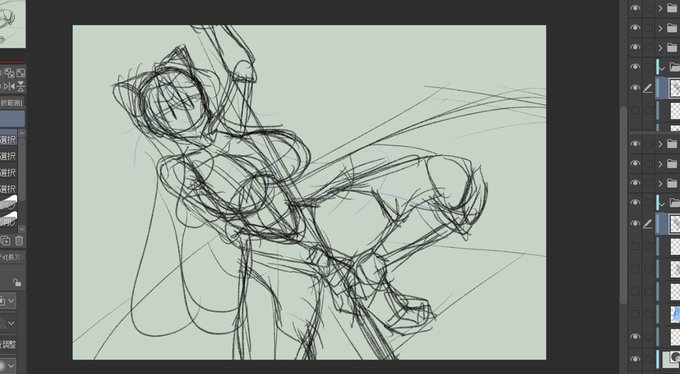680x374 pixels.
Task: Show the hidden layer just below upper selected layer
Action: (x=635, y=111)
